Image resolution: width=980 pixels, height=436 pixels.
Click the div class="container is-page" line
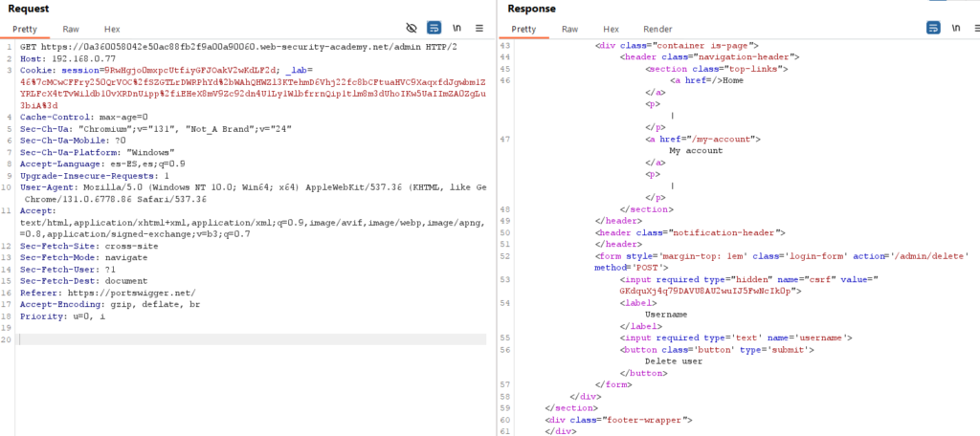(677, 45)
